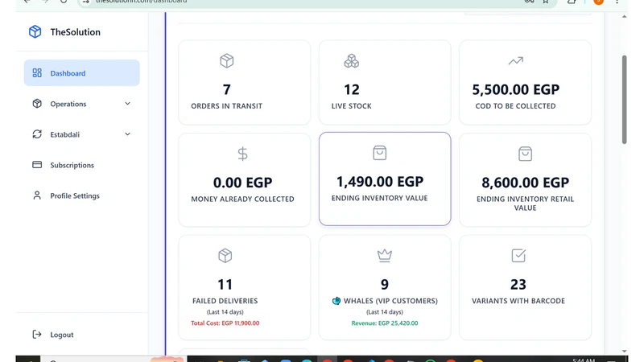The height and width of the screenshot is (362, 644).
Task: Click the dollar sign icon above Money Already Collected
Action: tap(243, 154)
